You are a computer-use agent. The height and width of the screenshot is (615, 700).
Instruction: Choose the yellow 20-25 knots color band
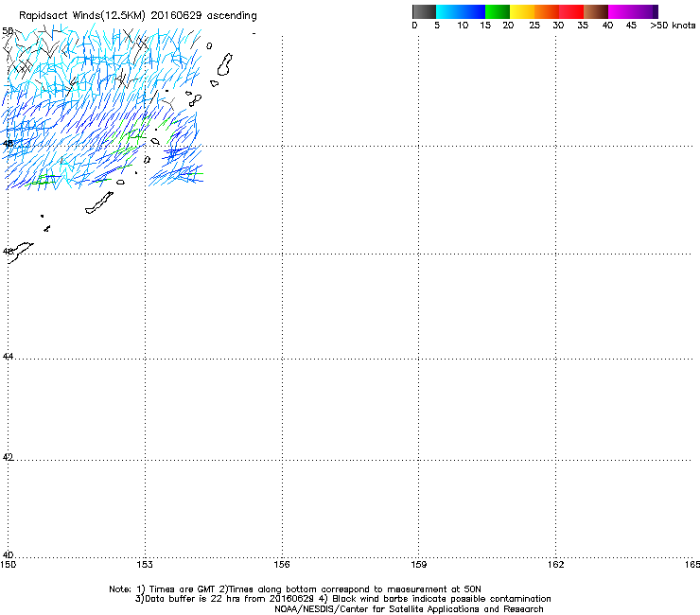click(x=522, y=11)
